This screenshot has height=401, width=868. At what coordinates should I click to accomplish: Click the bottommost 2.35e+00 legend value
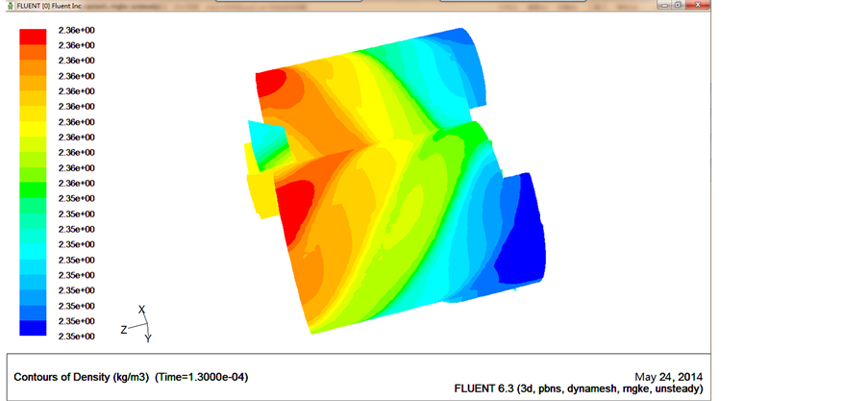pyautogui.click(x=77, y=337)
